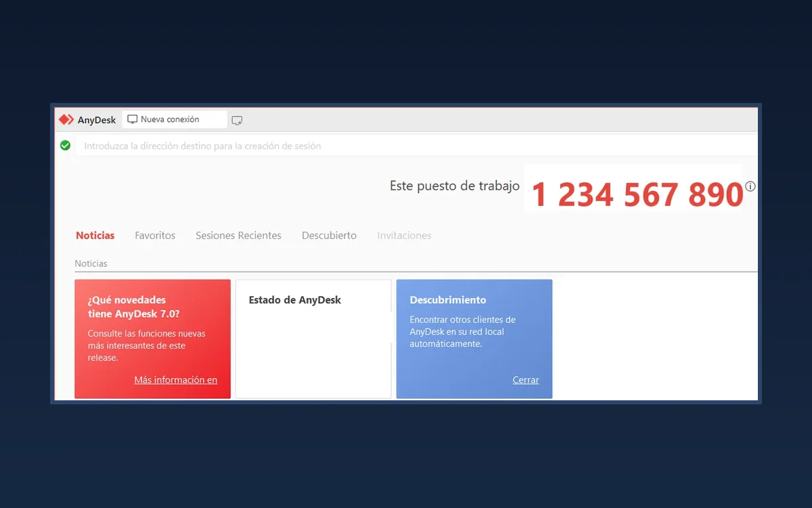Open the Sesiones Recientes tab
Image resolution: width=812 pixels, height=508 pixels.
[238, 236]
